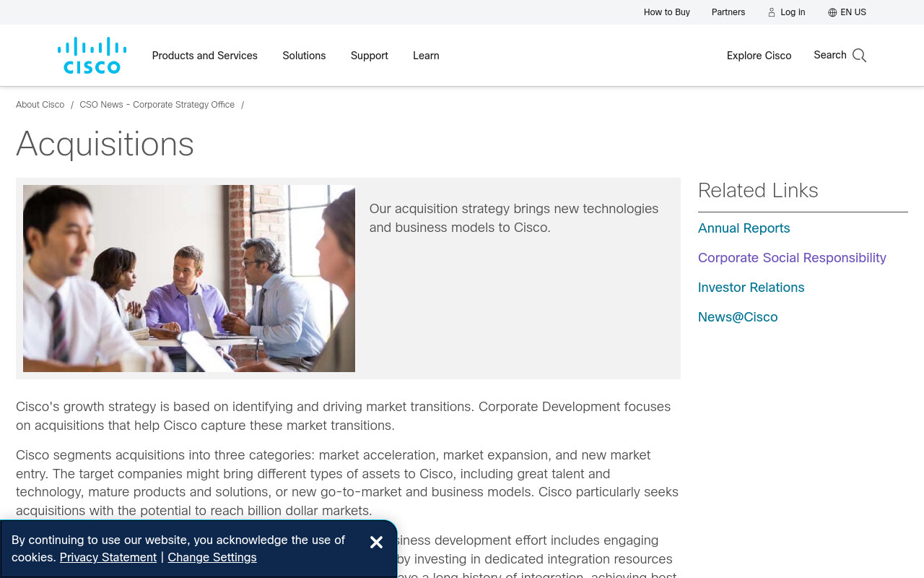Open the News@Cisco link
Image resolution: width=924 pixels, height=578 pixels.
pos(738,317)
